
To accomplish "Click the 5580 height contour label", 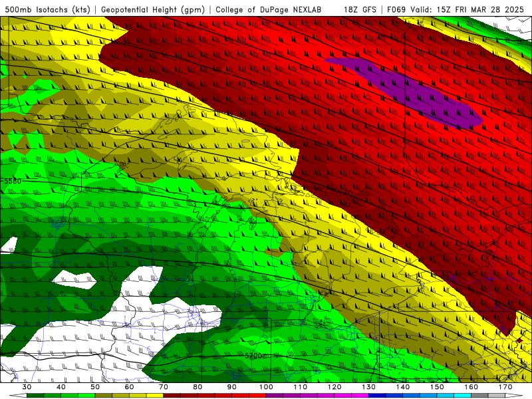I will pos(12,181).
